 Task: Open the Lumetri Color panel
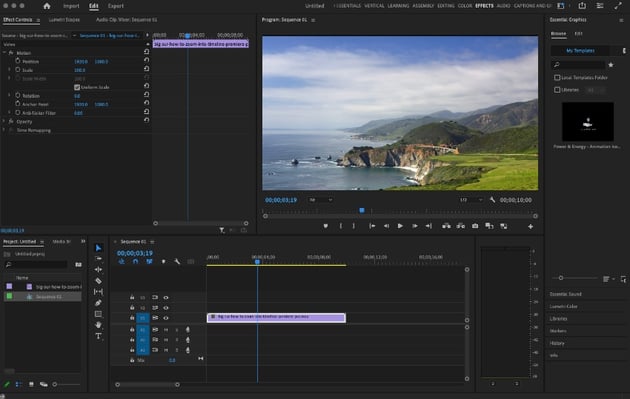pos(564,306)
